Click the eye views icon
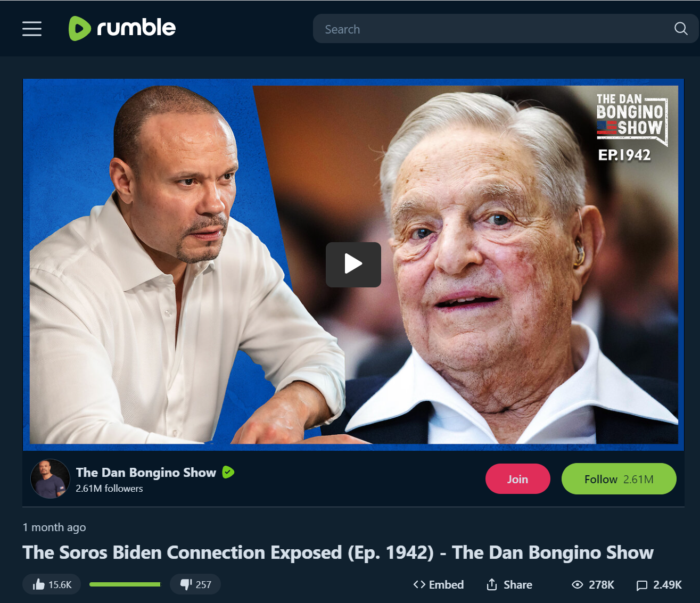700x603 pixels. [578, 585]
